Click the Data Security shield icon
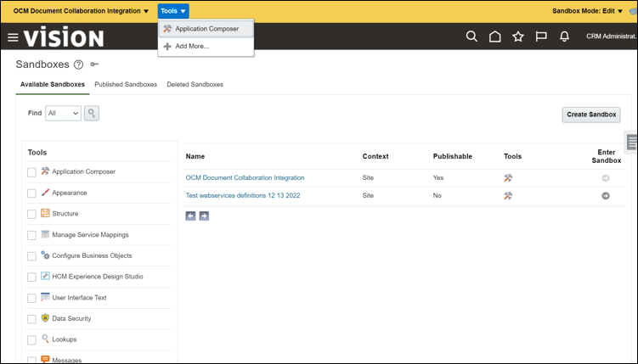Screen dimensions: 638x364 pos(45,318)
